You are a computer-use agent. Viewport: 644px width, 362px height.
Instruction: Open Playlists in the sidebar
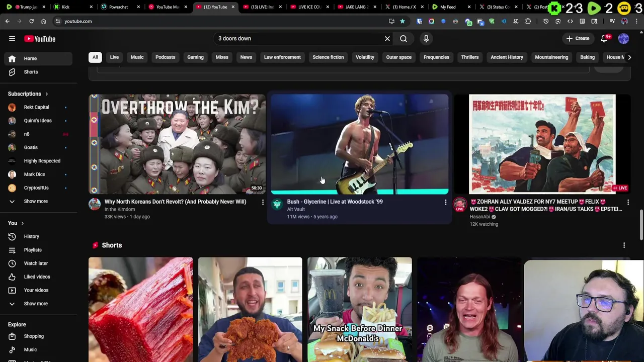click(39, 250)
